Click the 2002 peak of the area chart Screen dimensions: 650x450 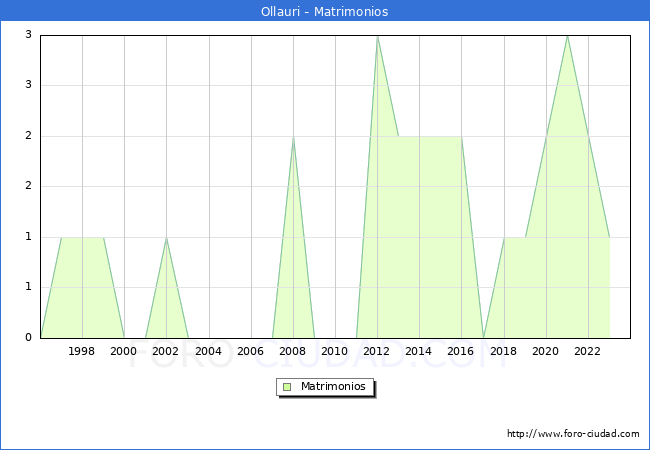[x=166, y=238]
